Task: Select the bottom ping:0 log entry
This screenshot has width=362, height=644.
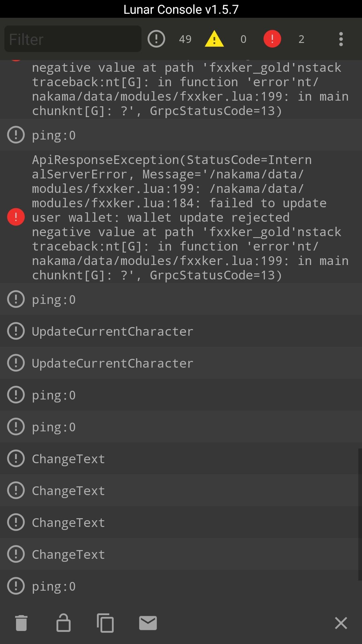Action: (x=181, y=586)
